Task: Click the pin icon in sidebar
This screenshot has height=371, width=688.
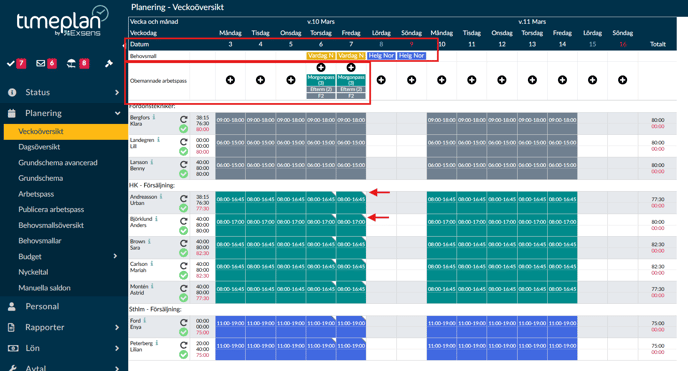Action: tap(109, 64)
